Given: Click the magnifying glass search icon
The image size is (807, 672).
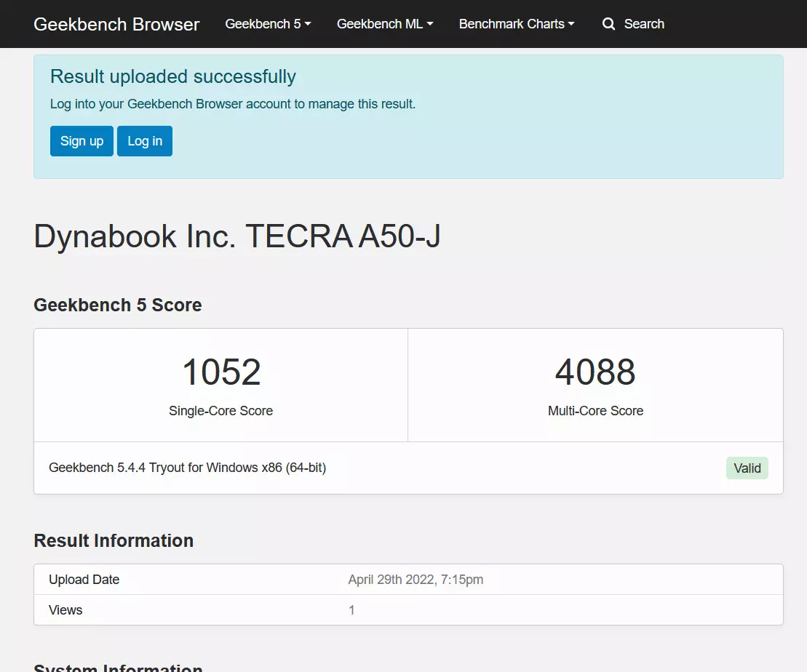Looking at the screenshot, I should 608,24.
